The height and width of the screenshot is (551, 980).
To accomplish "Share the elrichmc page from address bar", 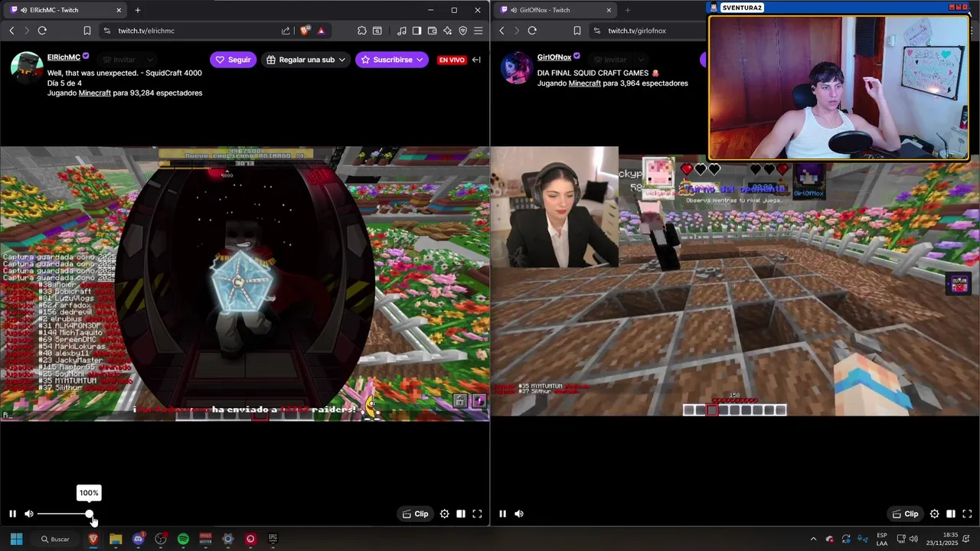I will pos(286,31).
